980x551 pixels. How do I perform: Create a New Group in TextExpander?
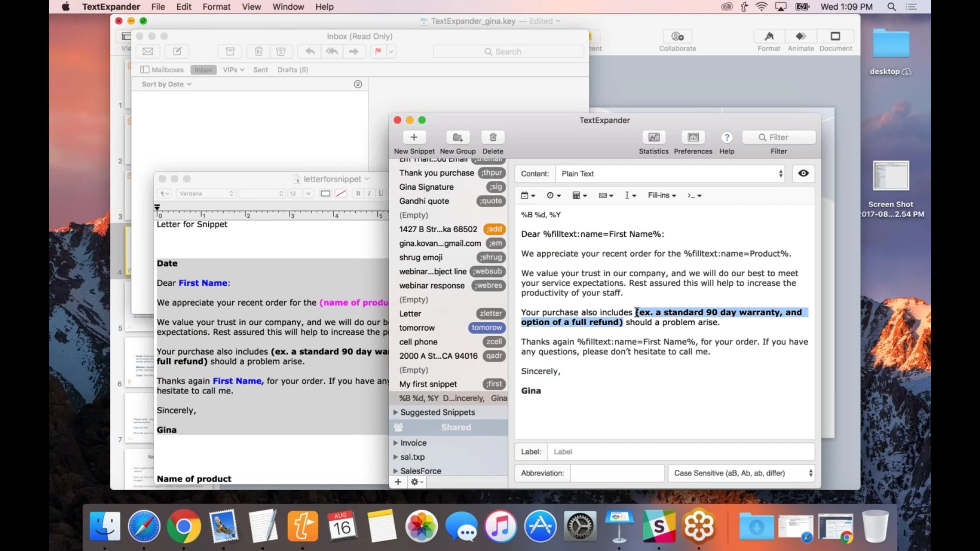(457, 137)
